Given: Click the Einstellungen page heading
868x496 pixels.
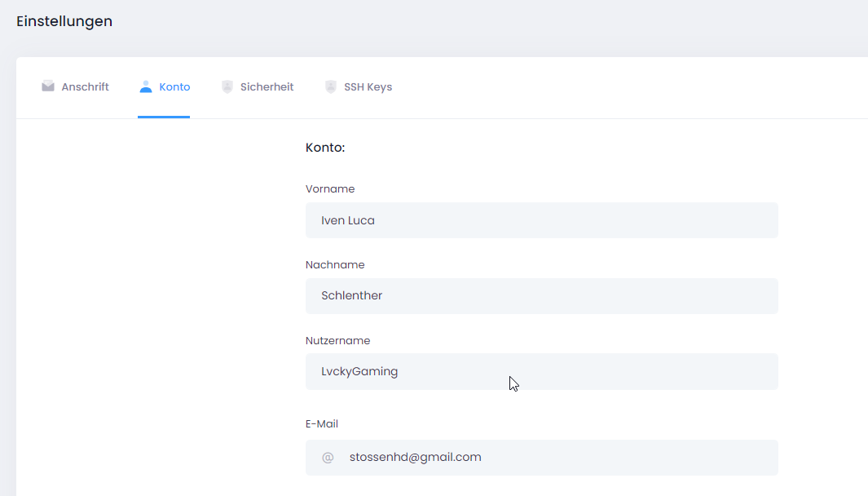Looking at the screenshot, I should (x=64, y=22).
